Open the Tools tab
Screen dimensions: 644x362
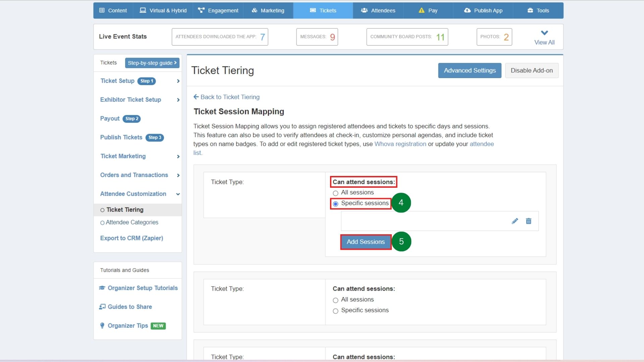point(538,10)
